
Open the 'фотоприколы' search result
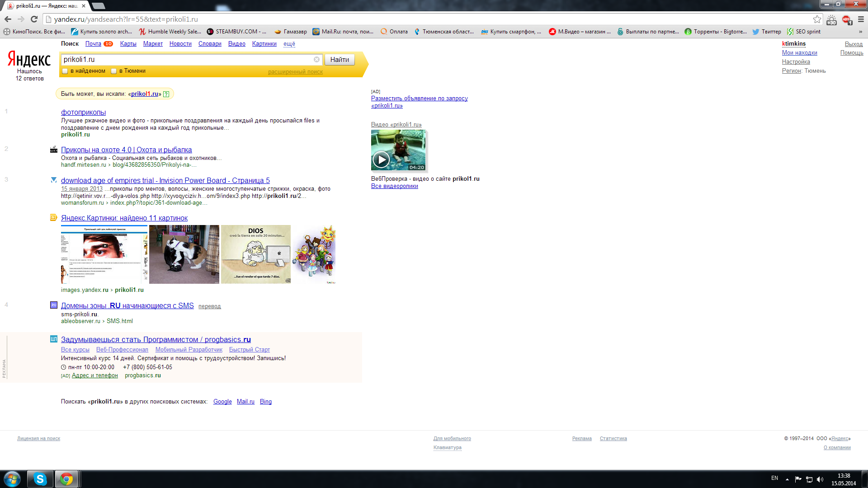pos(83,112)
